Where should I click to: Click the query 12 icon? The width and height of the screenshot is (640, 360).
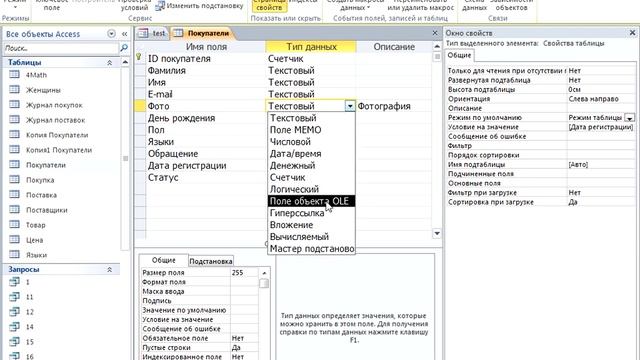[x=14, y=311]
